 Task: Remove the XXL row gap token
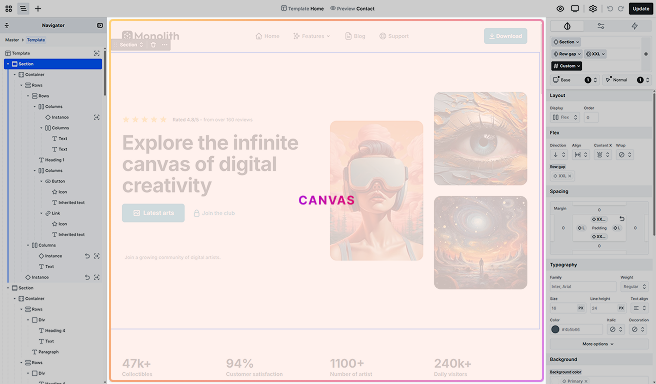(x=569, y=176)
